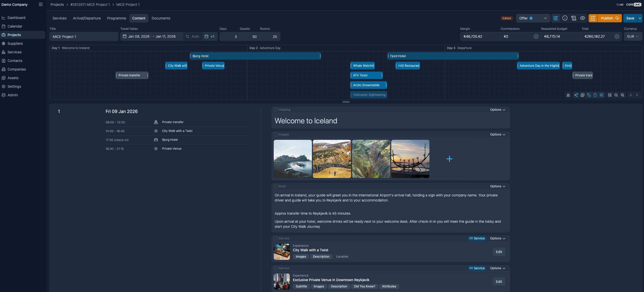Screen dimensions: 644x292
Task: Select the Arctic Snowmobile timeline bar
Action: click(368, 85)
